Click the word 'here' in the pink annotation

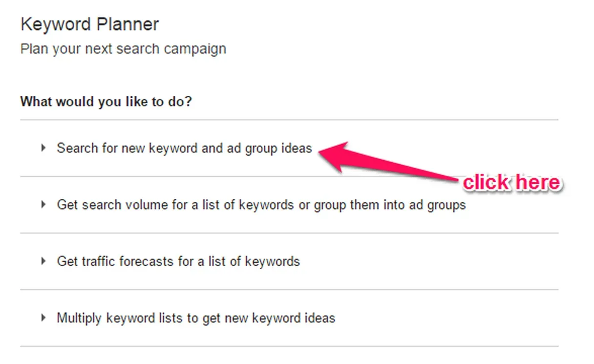pyautogui.click(x=537, y=183)
